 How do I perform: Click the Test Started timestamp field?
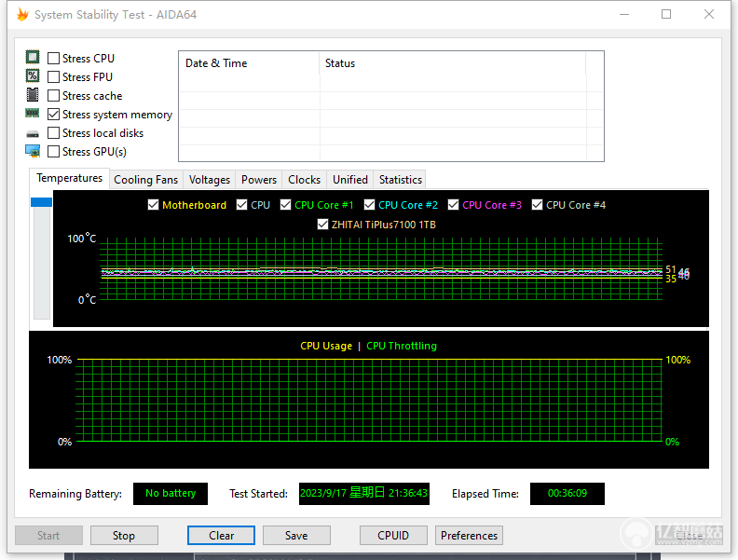363,493
